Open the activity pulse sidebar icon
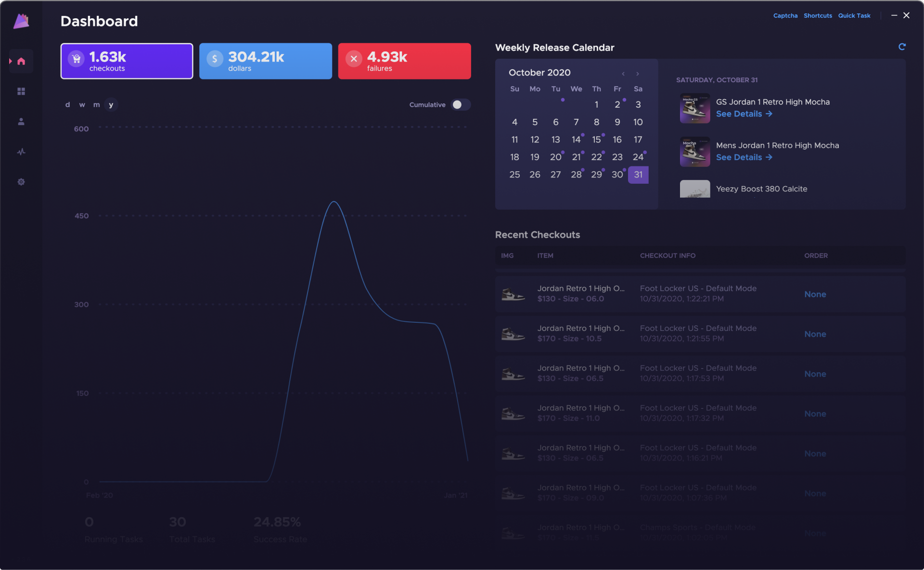This screenshot has height=570, width=924. (21, 152)
